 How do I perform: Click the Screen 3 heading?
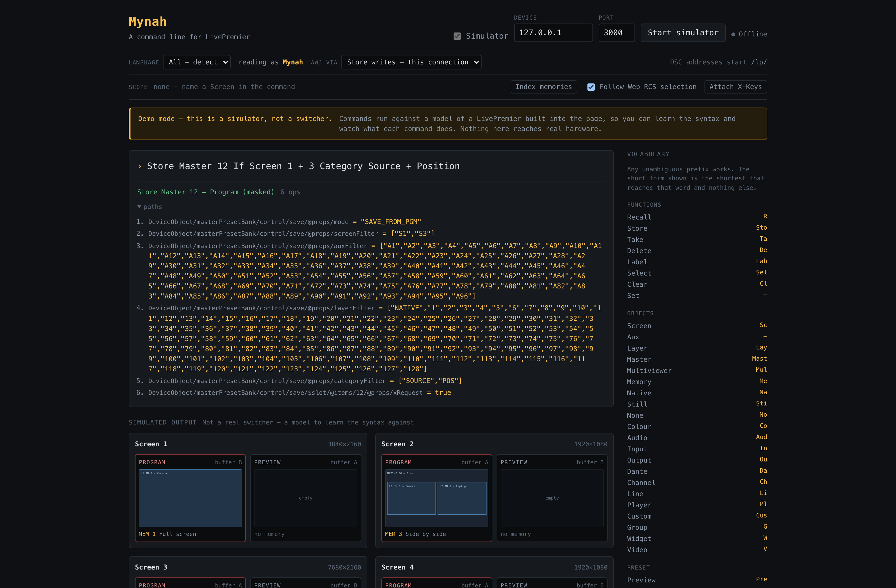pos(151,567)
